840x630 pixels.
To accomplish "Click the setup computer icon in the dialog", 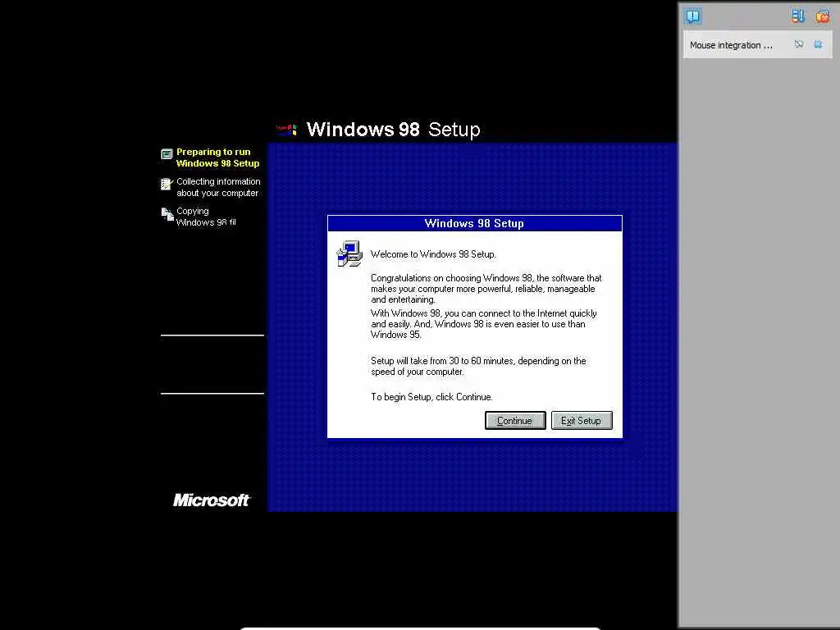I will pyautogui.click(x=349, y=254).
